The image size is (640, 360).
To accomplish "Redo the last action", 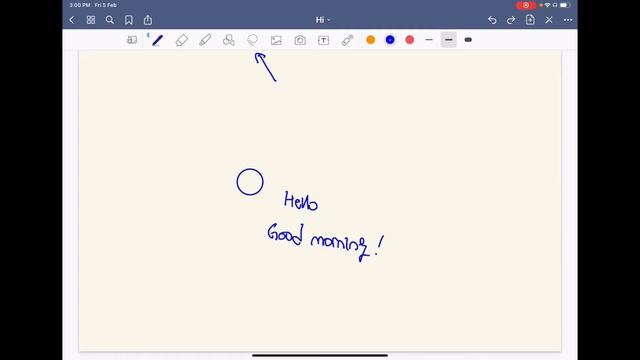I will (511, 20).
